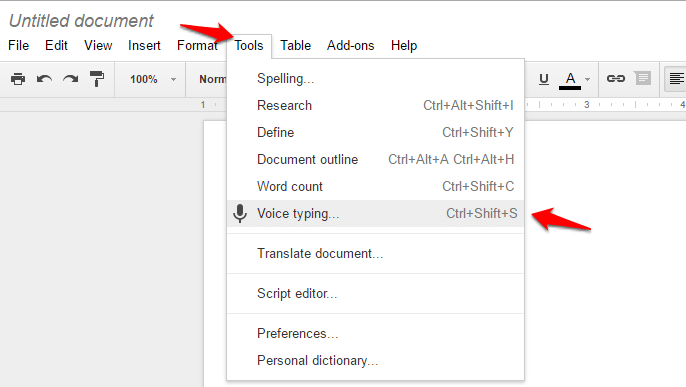
Task: Click the Insert comment icon
Action: point(643,79)
